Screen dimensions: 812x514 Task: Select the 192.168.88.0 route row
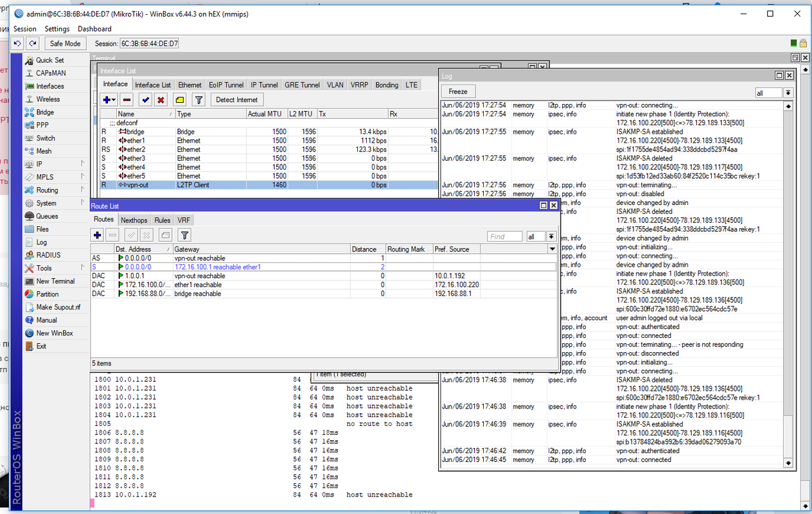click(323, 294)
